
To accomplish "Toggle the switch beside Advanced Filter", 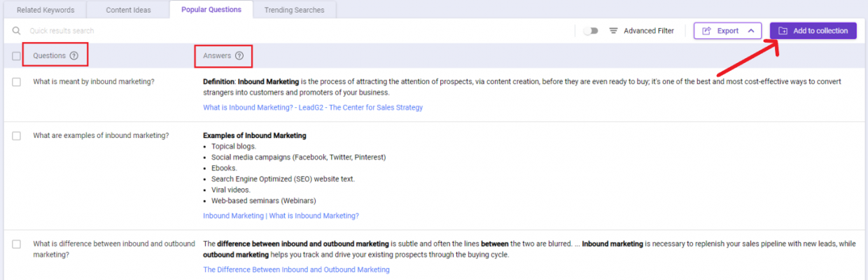I will pos(591,31).
